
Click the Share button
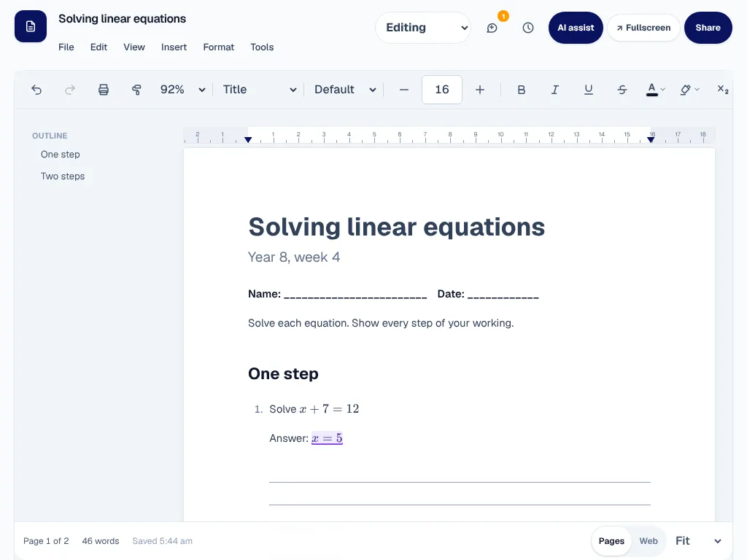coord(708,28)
